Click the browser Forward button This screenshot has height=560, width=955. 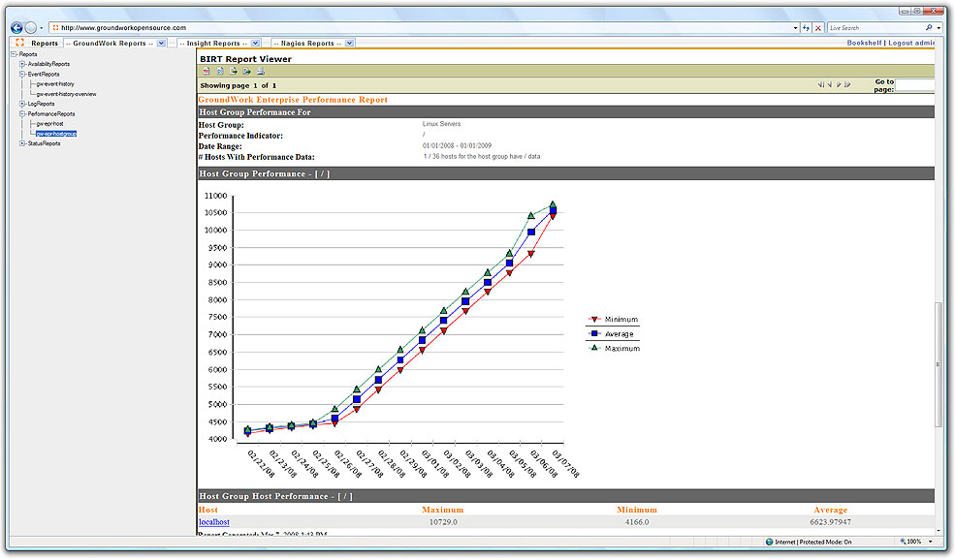click(30, 27)
